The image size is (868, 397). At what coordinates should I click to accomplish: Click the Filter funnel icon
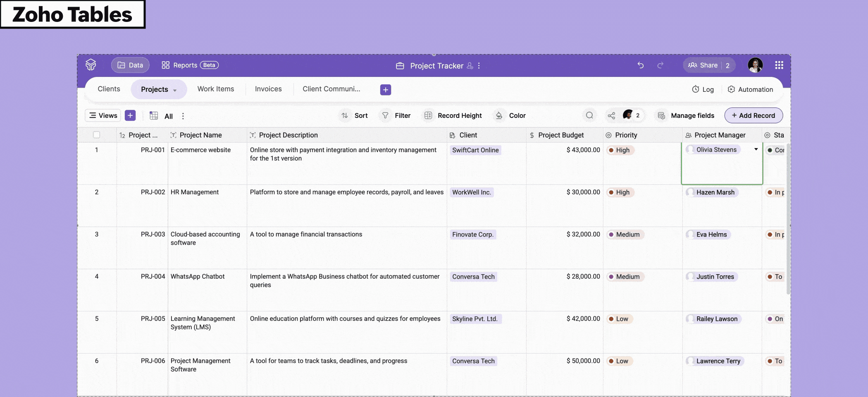[x=385, y=115]
